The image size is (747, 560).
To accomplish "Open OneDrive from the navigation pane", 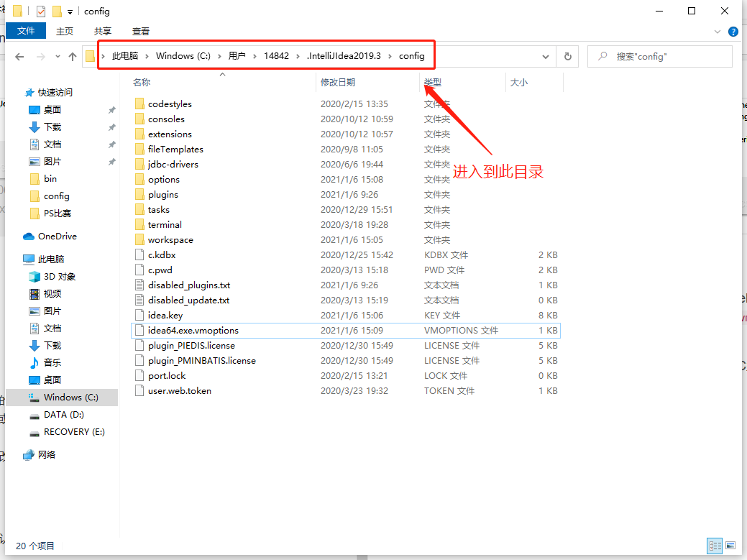I will pyautogui.click(x=55, y=236).
